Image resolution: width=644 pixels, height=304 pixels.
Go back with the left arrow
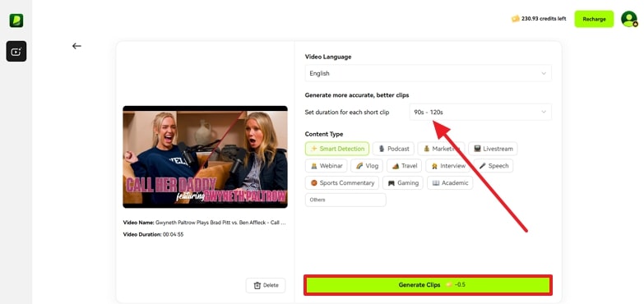tap(76, 46)
